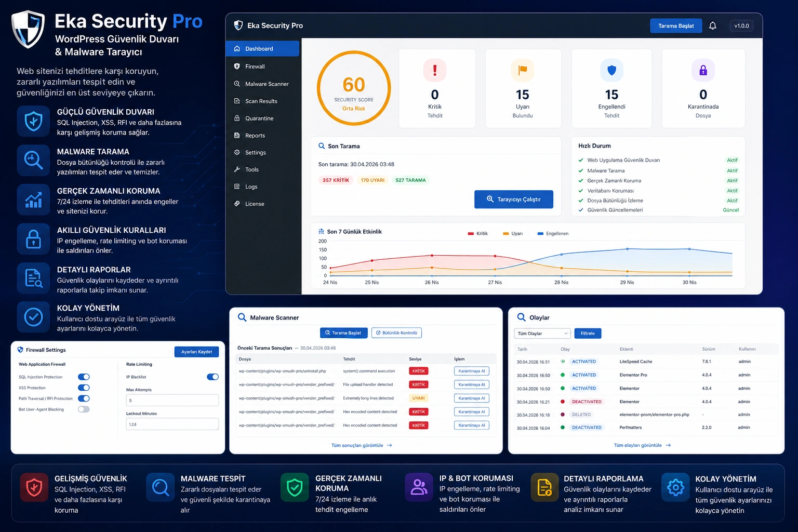Select the Tools sidebar entry
Image resolution: width=798 pixels, height=532 pixels.
point(251,169)
